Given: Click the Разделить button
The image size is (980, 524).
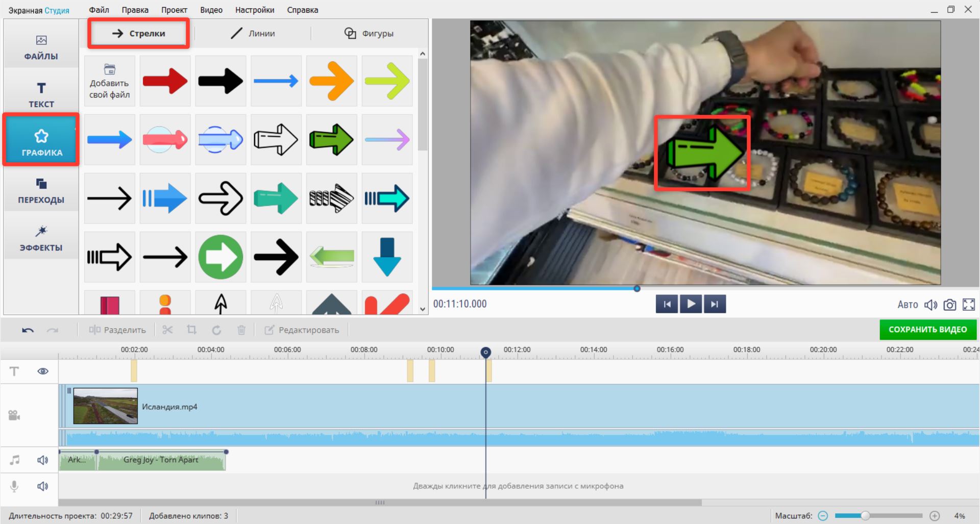Looking at the screenshot, I should 117,330.
